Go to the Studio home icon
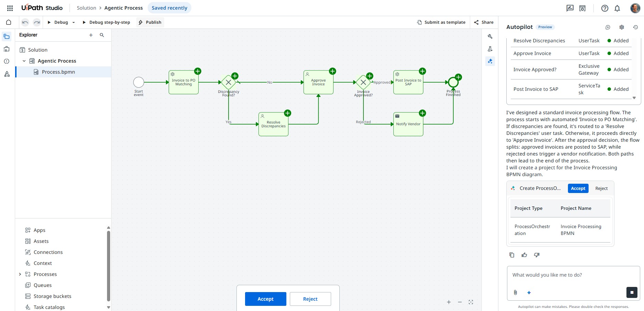The width and height of the screenshot is (644, 311). (x=9, y=22)
